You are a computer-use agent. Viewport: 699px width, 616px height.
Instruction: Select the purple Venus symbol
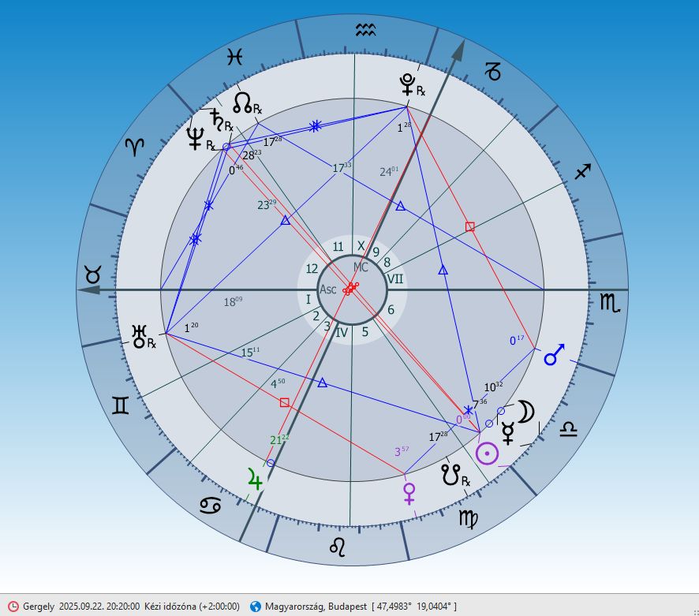pos(409,493)
